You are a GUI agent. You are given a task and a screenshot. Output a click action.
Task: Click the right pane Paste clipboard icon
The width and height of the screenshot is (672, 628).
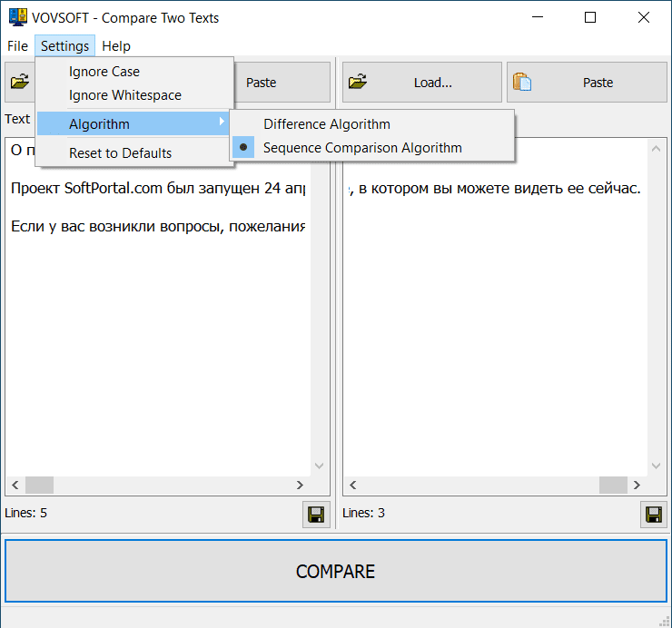(x=522, y=82)
